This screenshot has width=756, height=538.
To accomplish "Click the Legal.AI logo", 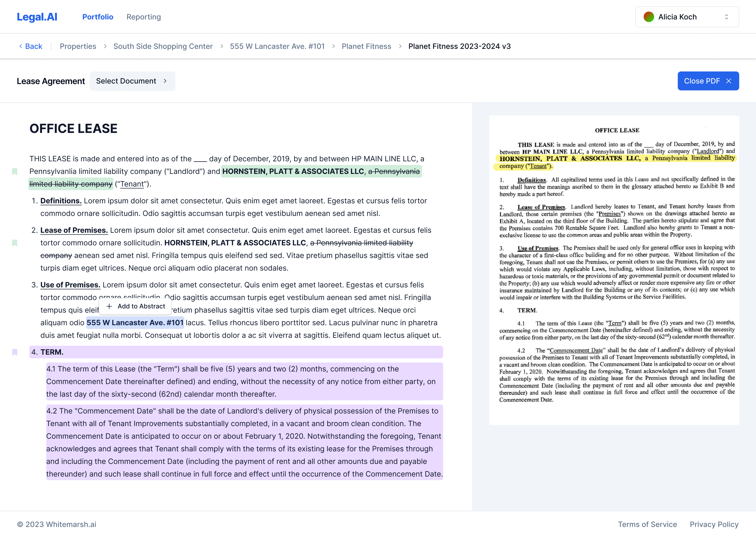I will tap(37, 17).
